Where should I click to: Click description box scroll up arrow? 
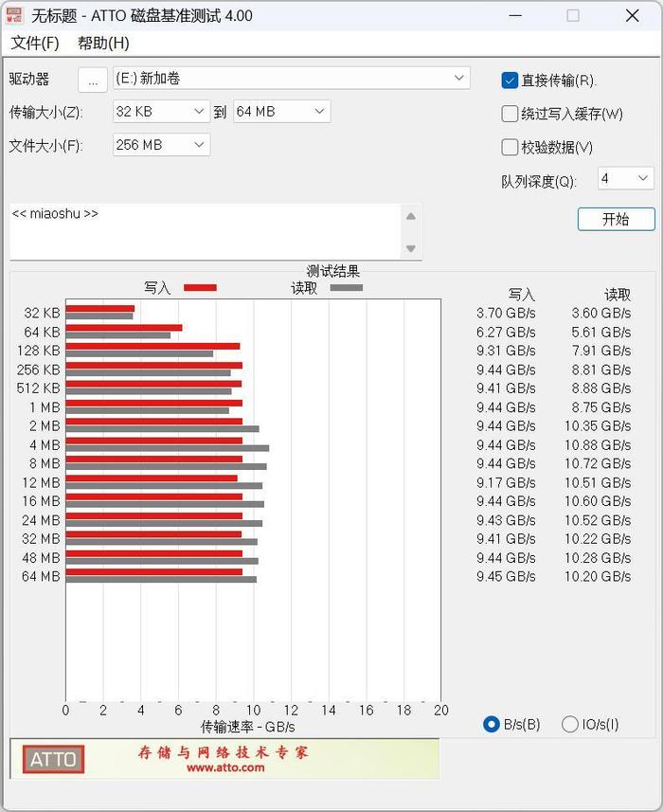(411, 216)
